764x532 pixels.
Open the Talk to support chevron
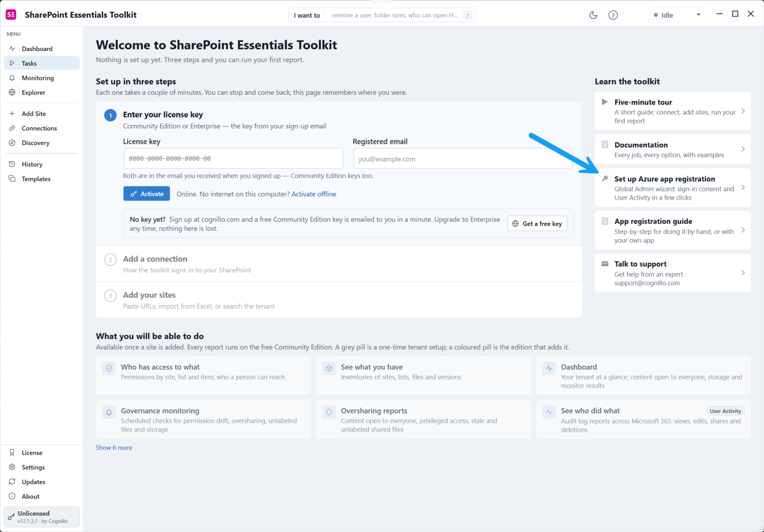(743, 273)
